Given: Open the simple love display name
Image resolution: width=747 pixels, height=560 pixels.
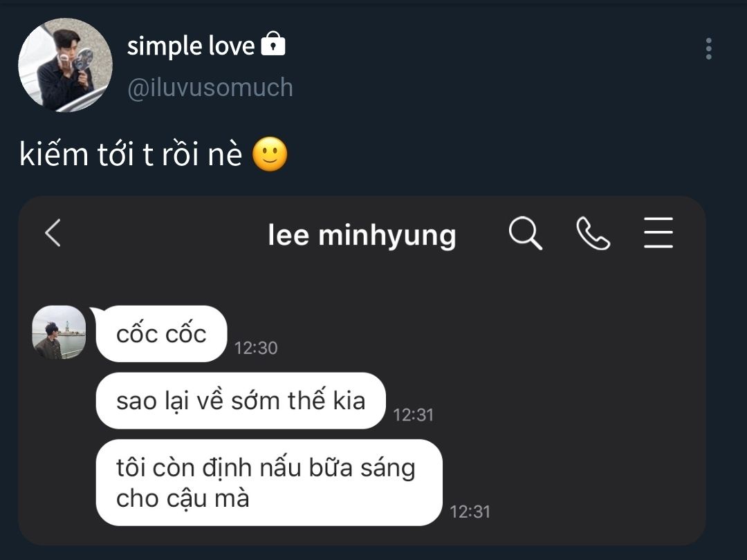Looking at the screenshot, I should tap(191, 46).
